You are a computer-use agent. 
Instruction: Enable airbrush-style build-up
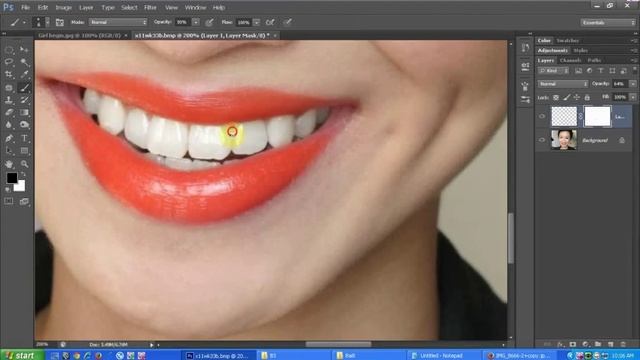pos(270,22)
